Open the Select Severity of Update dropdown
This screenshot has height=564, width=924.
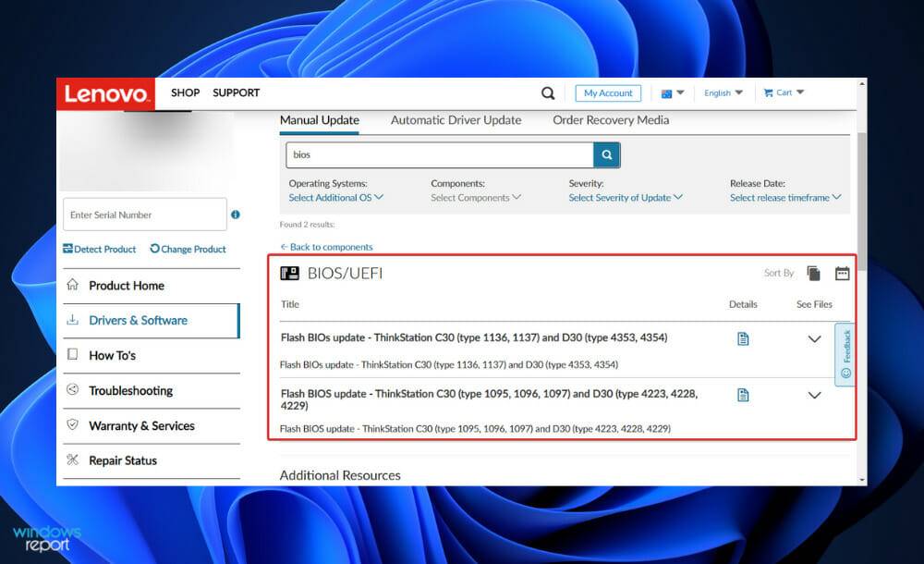pos(624,197)
